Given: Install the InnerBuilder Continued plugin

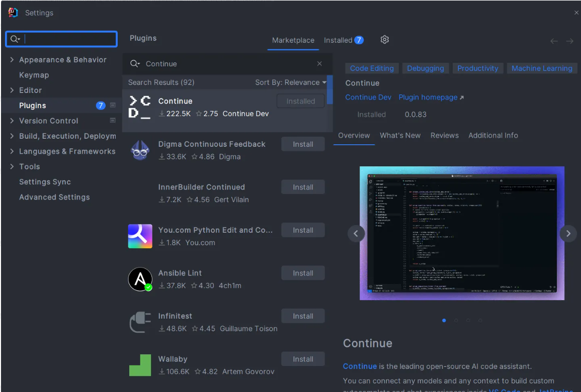Looking at the screenshot, I should 303,187.
